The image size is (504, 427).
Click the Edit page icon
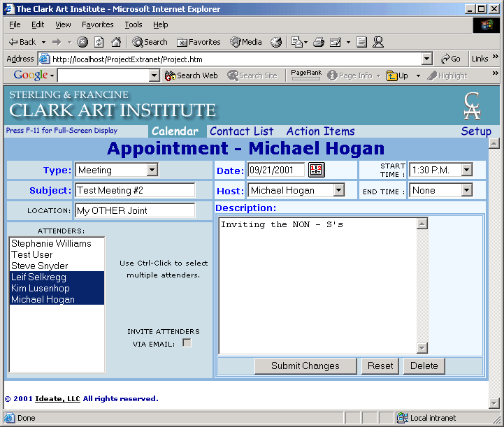(336, 42)
